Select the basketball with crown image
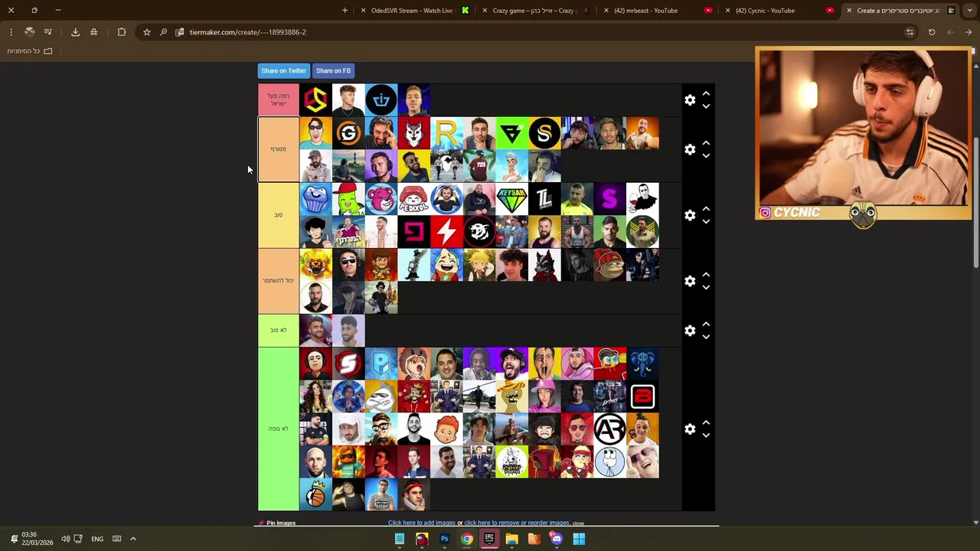Viewport: 980px width, 551px height. pos(315,494)
